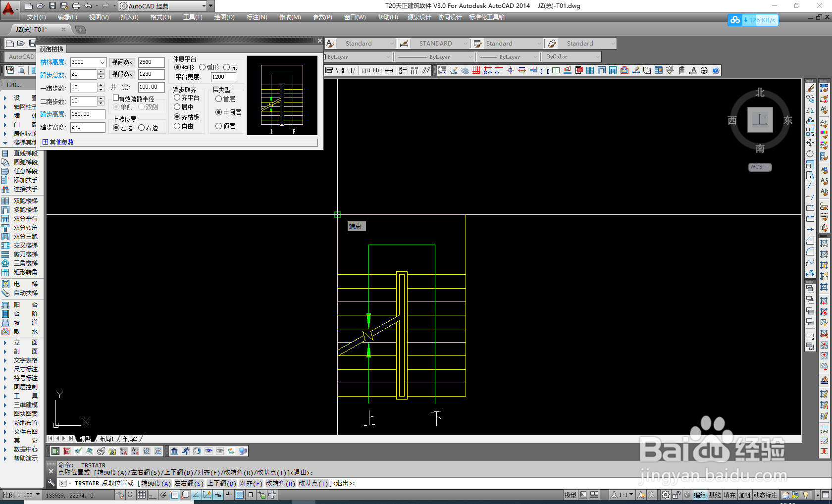Select the 多跑楼梯 multi-run stair tool

pyautogui.click(x=20, y=210)
